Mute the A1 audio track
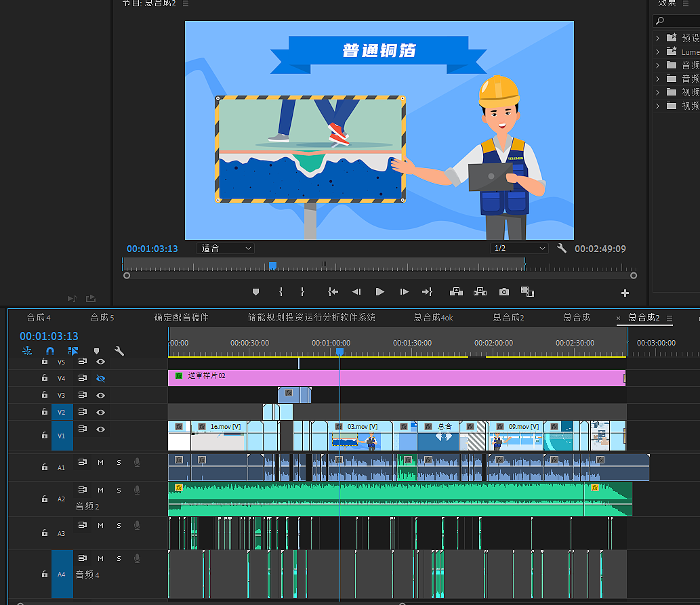Screen dimensions: 700x605 pyautogui.click(x=100, y=463)
